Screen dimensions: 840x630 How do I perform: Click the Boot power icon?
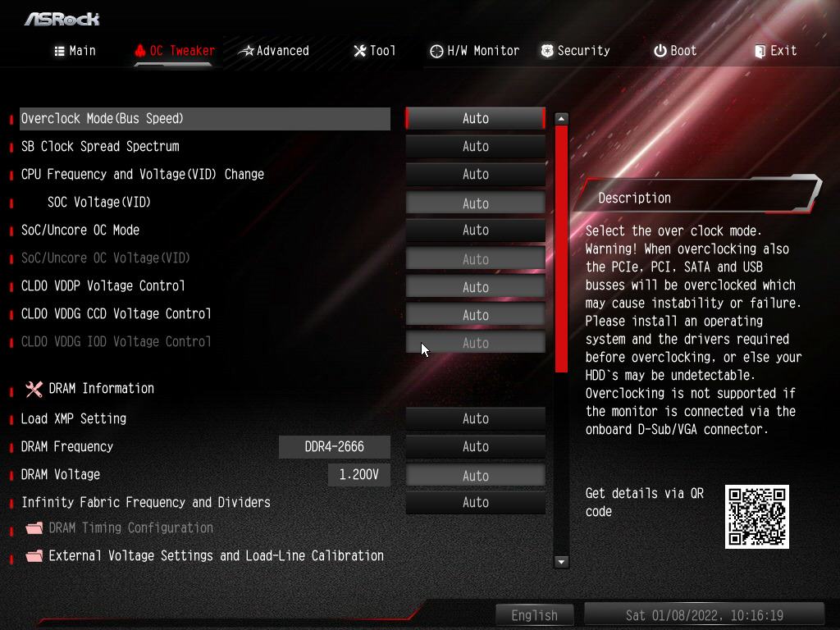pyautogui.click(x=660, y=51)
